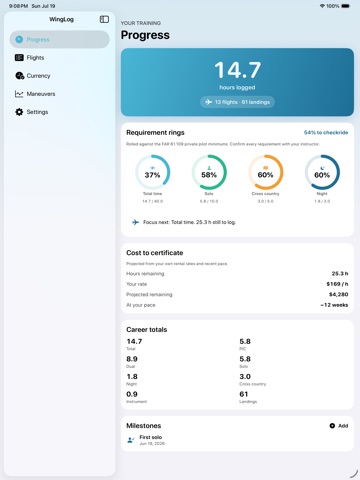Add a new milestone
This screenshot has width=360, height=480.
339,426
